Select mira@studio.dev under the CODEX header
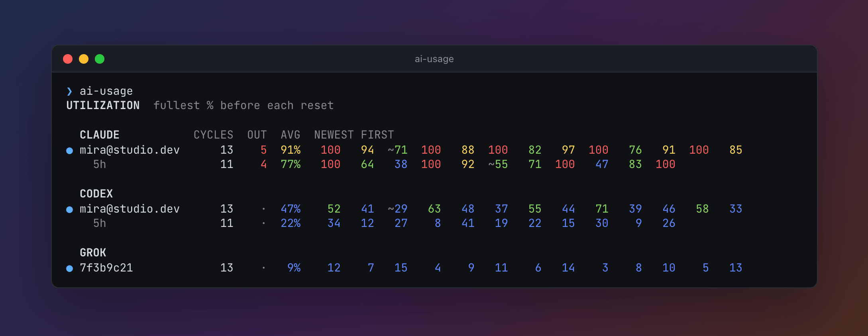 click(130, 209)
